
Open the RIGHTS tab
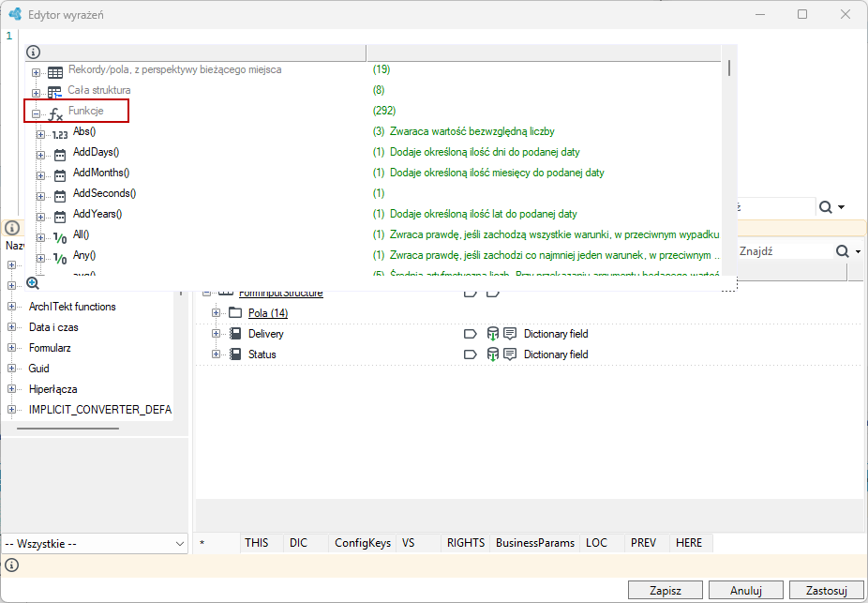pos(466,543)
